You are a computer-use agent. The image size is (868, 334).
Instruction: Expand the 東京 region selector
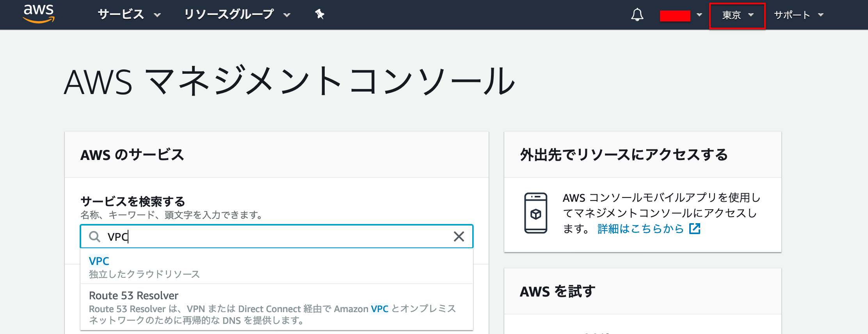pyautogui.click(x=736, y=16)
